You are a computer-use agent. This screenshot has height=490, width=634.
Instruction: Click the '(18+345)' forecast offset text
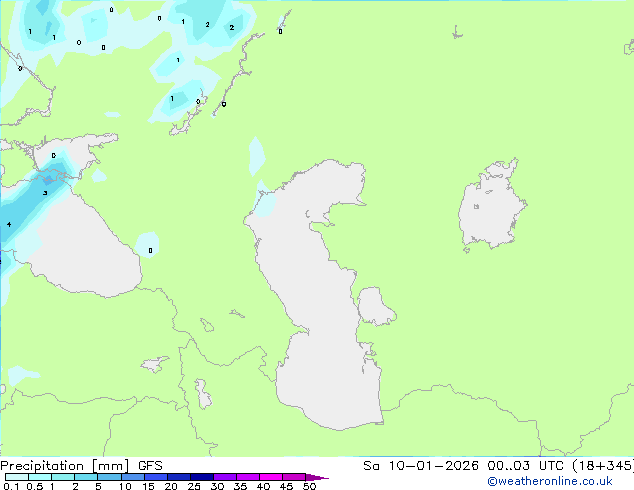[x=602, y=466]
